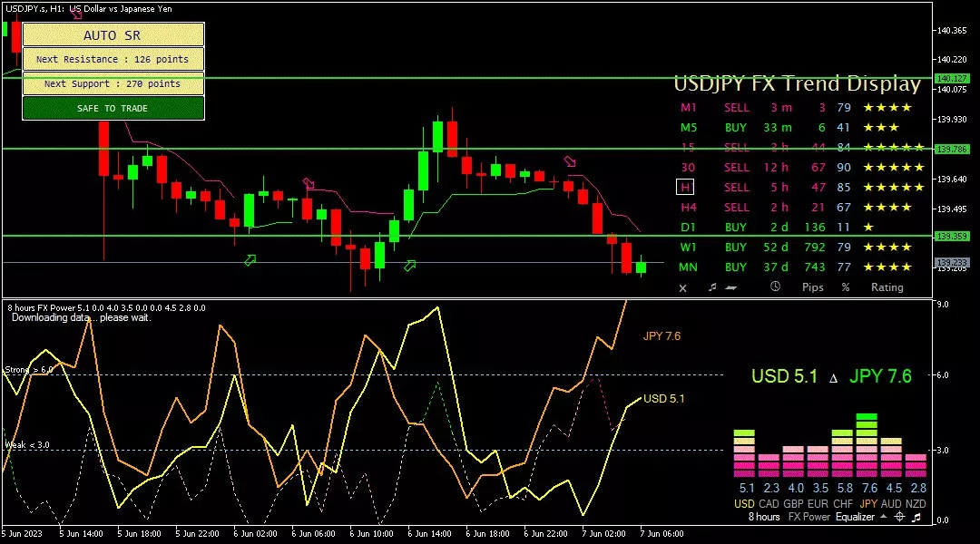This screenshot has width=980, height=544.
Task: Click the Rating column header
Action: pyautogui.click(x=887, y=287)
